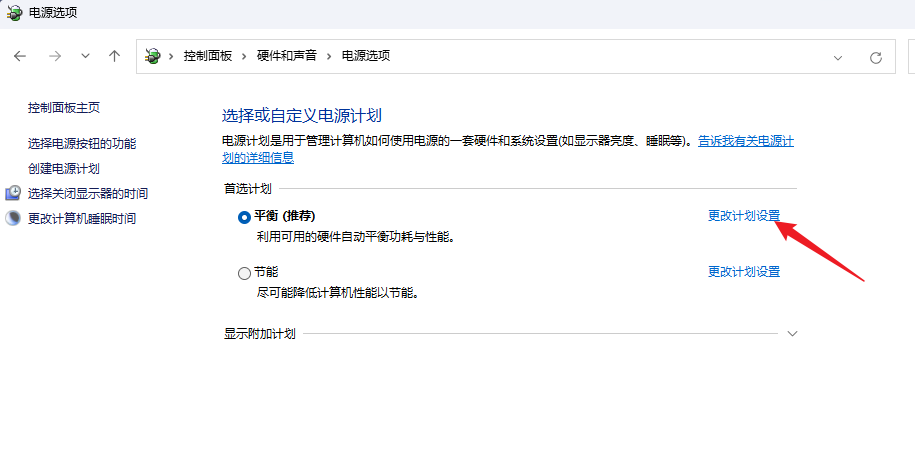915x450 pixels.
Task: Expand the chevron after 控制面板 in breadcrumb
Action: [245, 57]
